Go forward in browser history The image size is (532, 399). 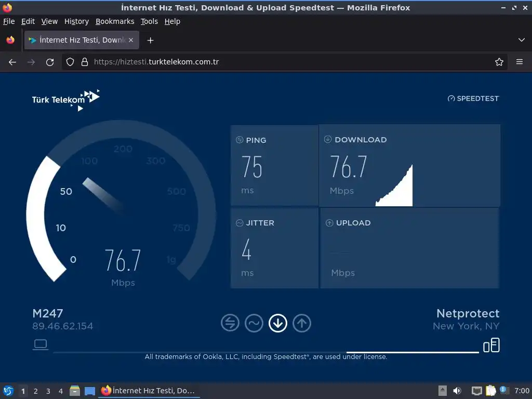(31, 62)
